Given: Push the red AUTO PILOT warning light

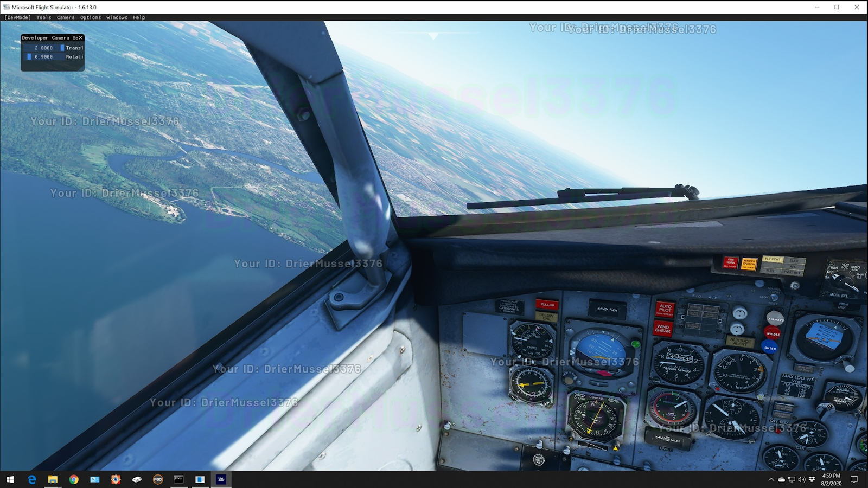Looking at the screenshot, I should (x=665, y=309).
